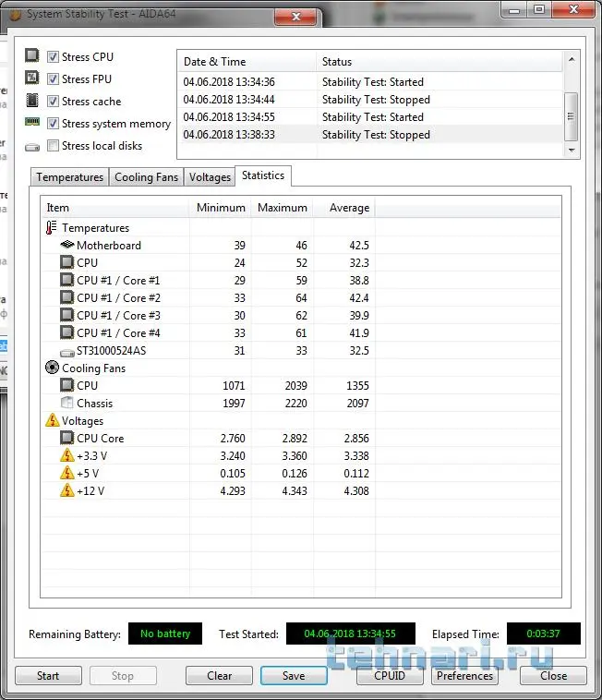Select the Voltages tab
602x700 pixels.
coord(210,177)
